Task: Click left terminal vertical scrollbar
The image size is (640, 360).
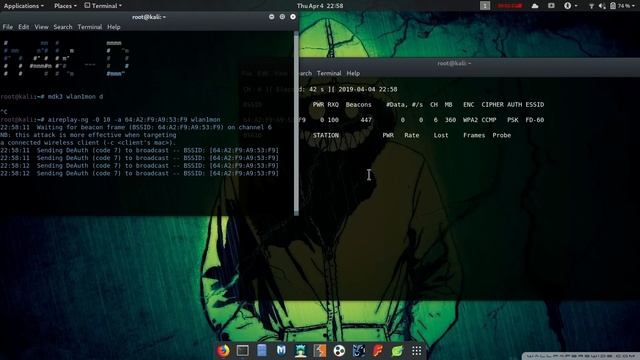Action: point(296,124)
